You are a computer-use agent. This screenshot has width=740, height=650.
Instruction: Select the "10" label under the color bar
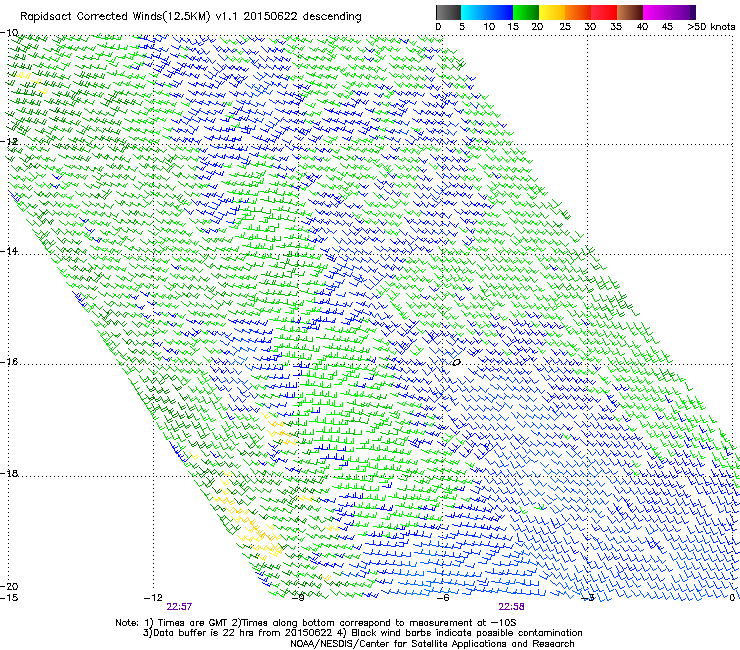489,27
